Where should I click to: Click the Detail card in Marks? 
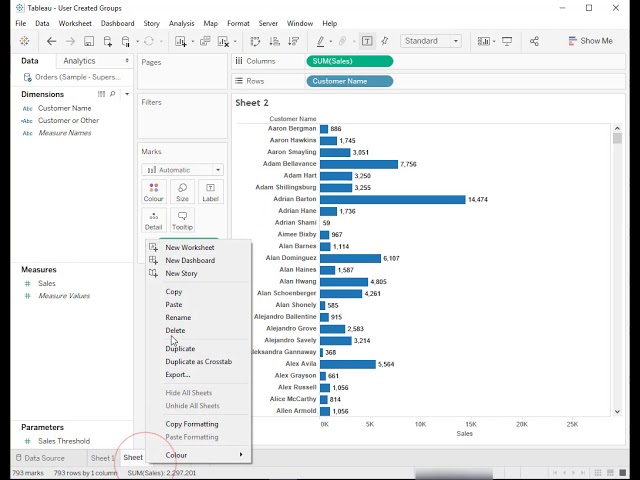153,220
